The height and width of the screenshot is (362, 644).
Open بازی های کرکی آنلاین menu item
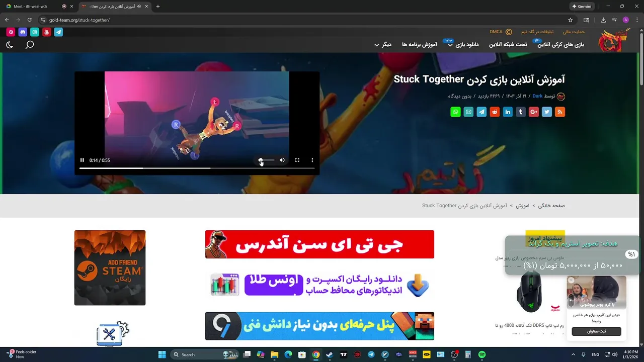click(x=560, y=45)
